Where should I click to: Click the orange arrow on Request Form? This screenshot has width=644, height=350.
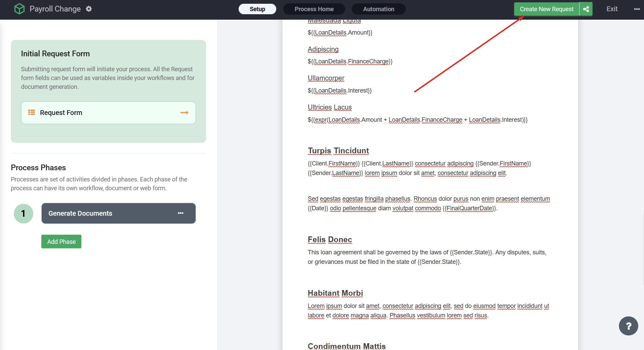[184, 113]
